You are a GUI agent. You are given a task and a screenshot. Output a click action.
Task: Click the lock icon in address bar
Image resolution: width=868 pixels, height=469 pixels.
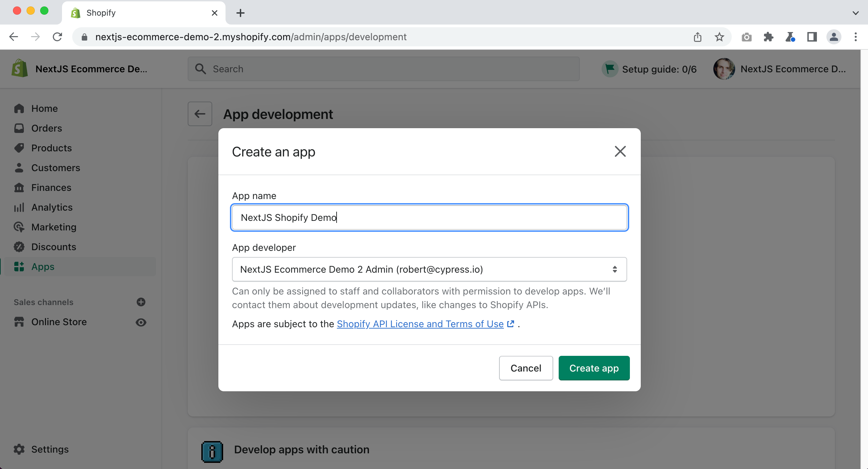(84, 37)
